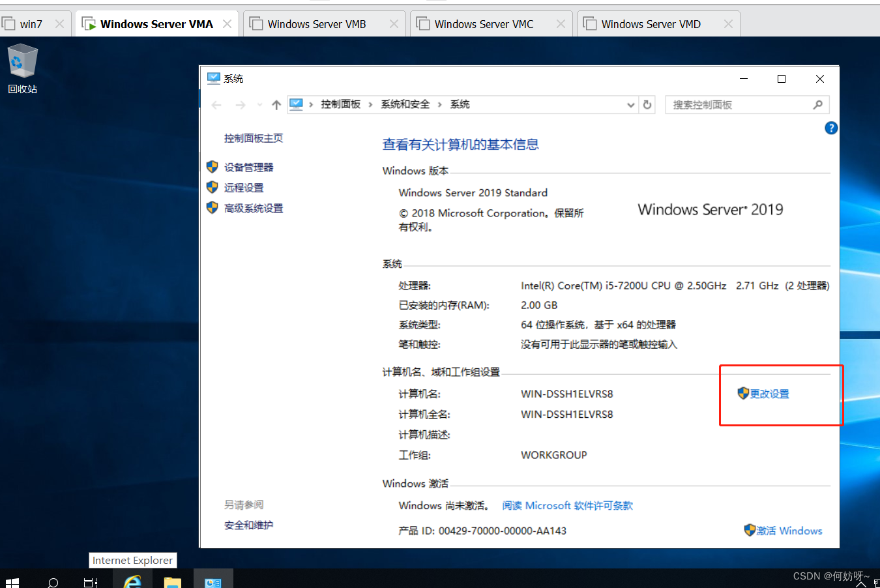
Task: Click the 搜索控制面板 search field
Action: click(x=740, y=105)
